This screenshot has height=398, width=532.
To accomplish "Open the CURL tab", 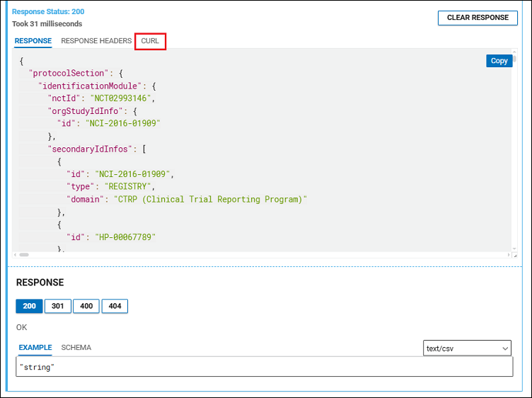I will pos(150,41).
